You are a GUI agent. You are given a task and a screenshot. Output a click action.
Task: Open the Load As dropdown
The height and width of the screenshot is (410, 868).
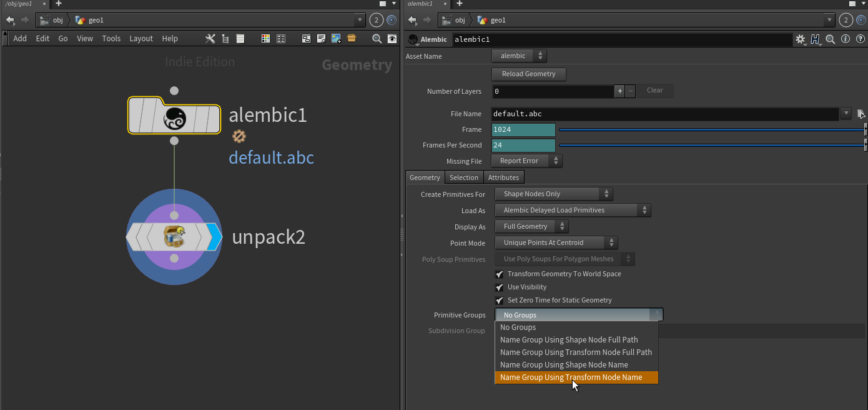(x=573, y=210)
